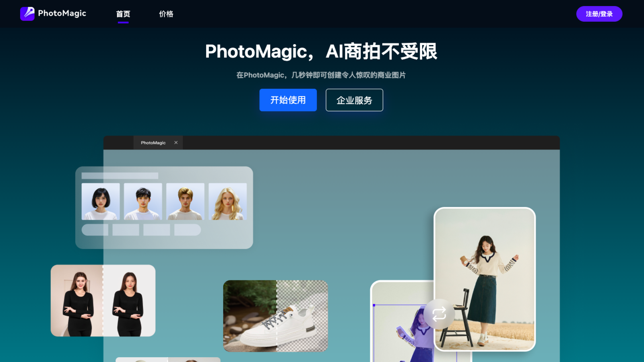Select the brown-haired man face thumbnail
Screen dimensions: 644x362
coord(185,202)
